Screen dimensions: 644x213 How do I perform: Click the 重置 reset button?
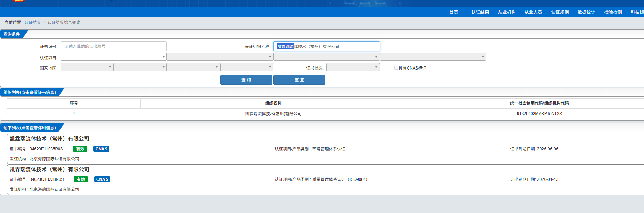click(x=299, y=80)
